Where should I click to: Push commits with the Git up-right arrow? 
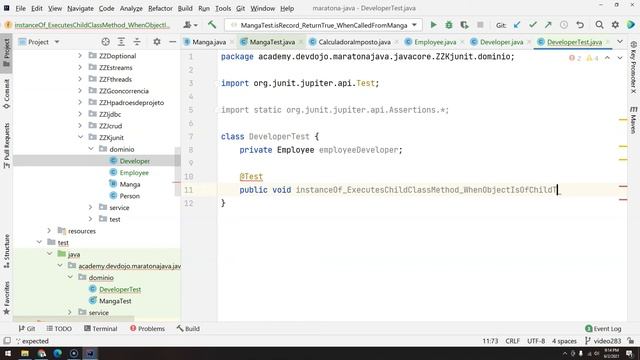[x=548, y=25]
